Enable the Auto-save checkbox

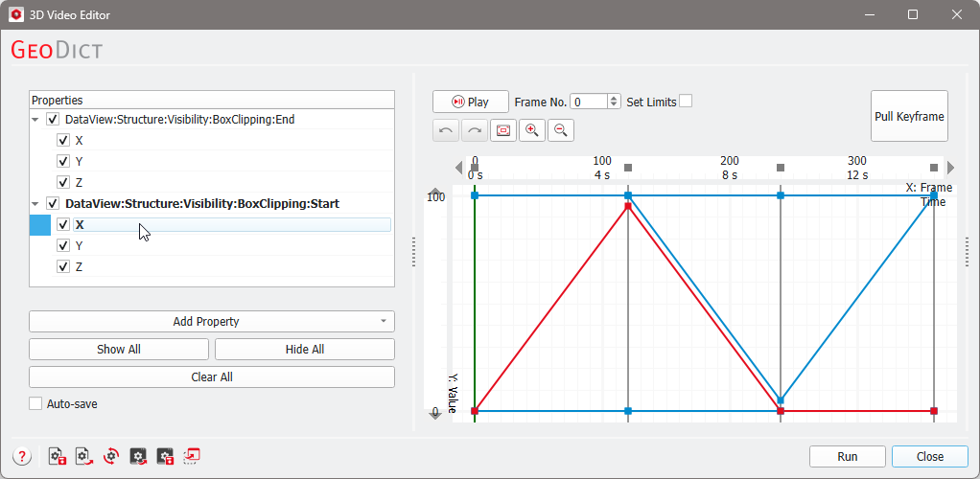(35, 403)
